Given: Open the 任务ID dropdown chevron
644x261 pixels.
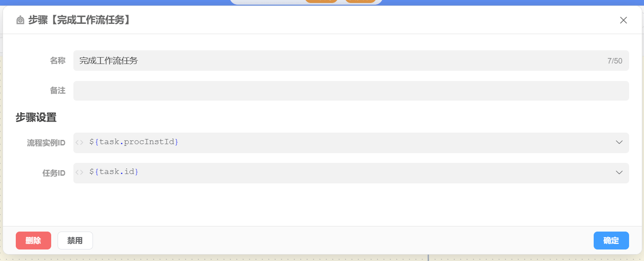Looking at the screenshot, I should (x=619, y=173).
